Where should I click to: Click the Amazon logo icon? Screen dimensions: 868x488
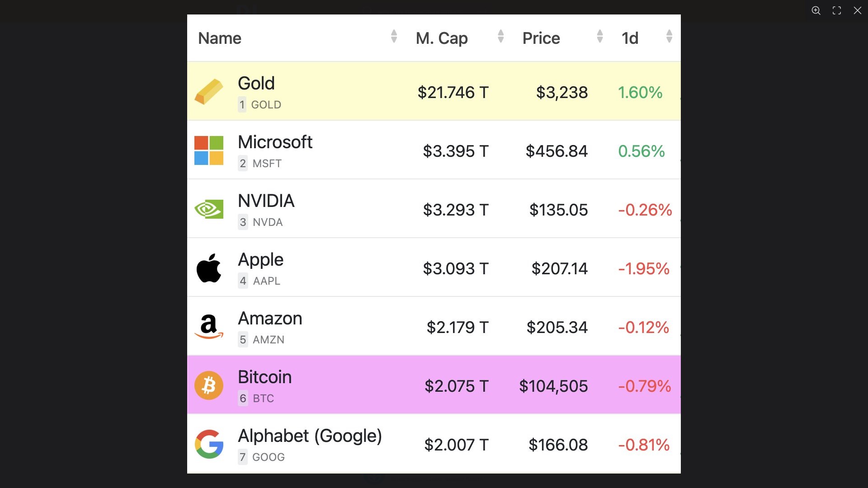click(209, 327)
